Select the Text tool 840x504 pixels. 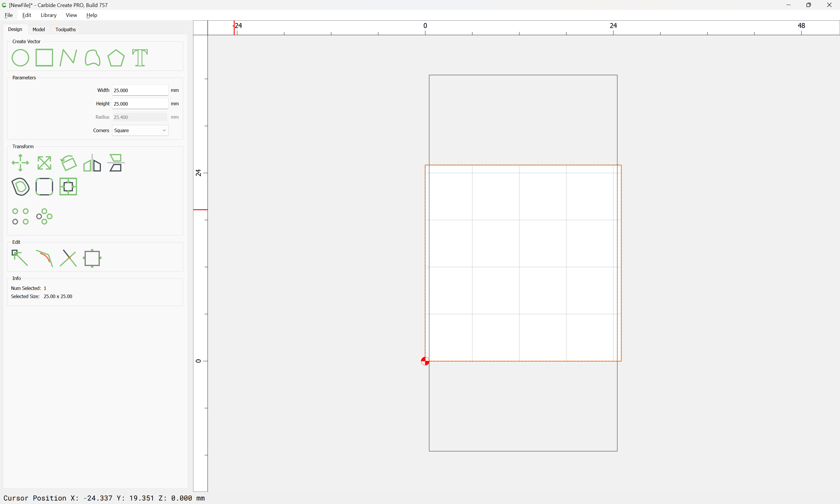click(140, 58)
